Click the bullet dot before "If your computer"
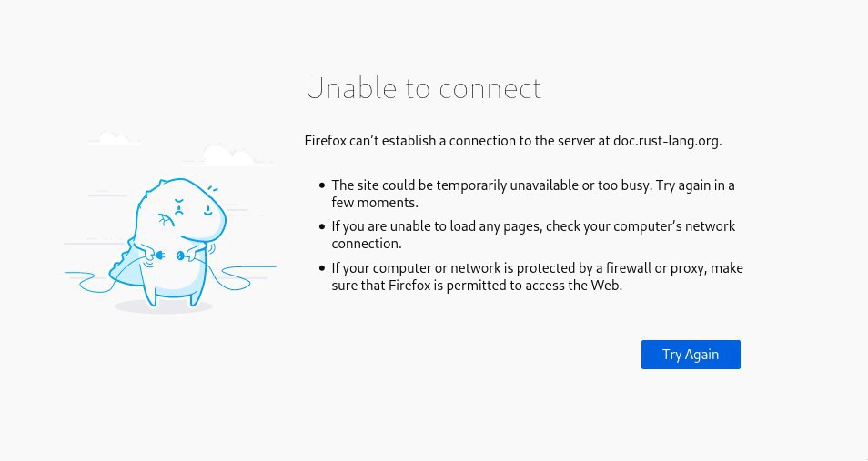The image size is (868, 461). 322,268
